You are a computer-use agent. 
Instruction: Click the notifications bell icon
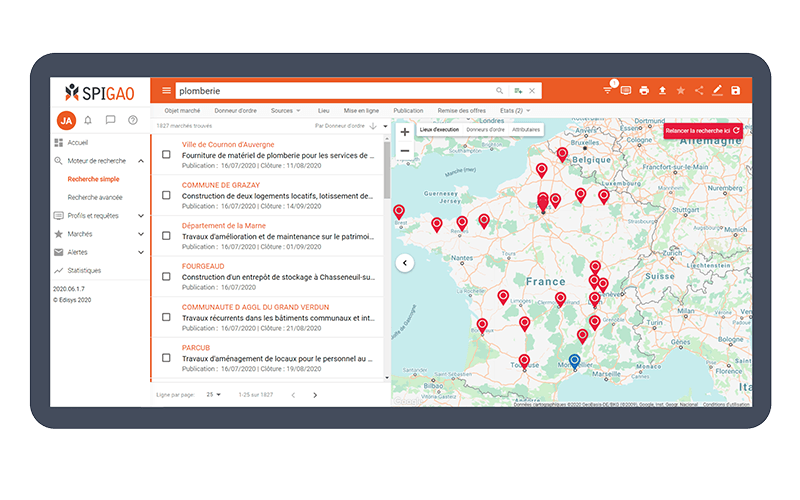pos(88,120)
